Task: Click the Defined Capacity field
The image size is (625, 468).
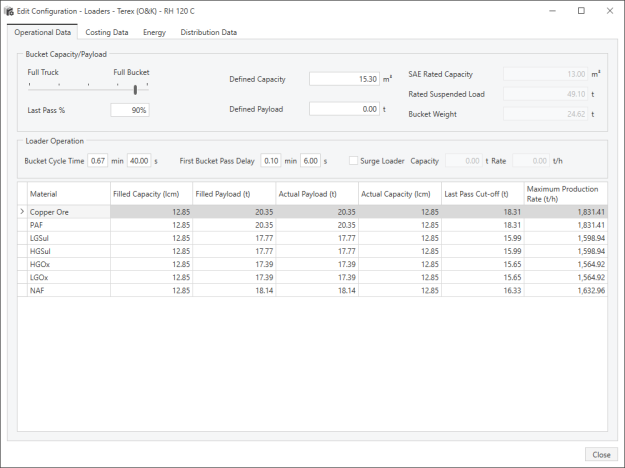Action: coord(344,79)
